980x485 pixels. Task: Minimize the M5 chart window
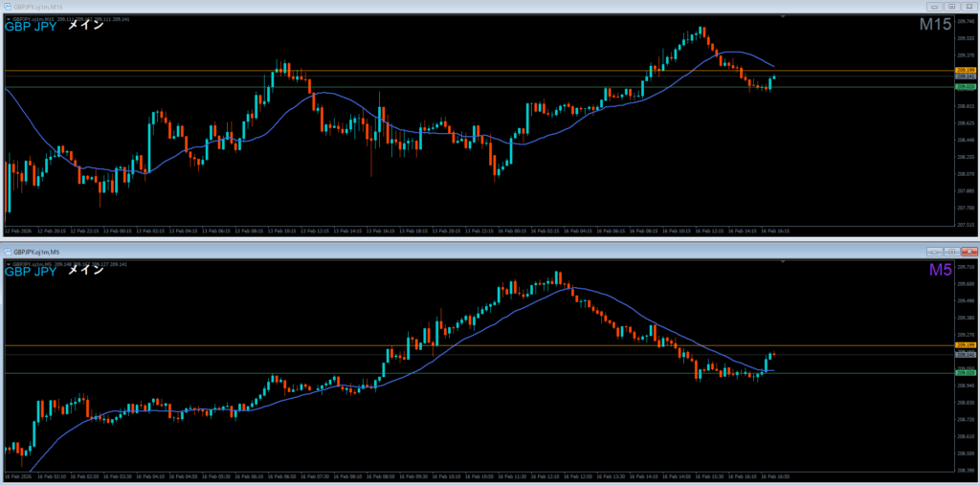[935, 252]
